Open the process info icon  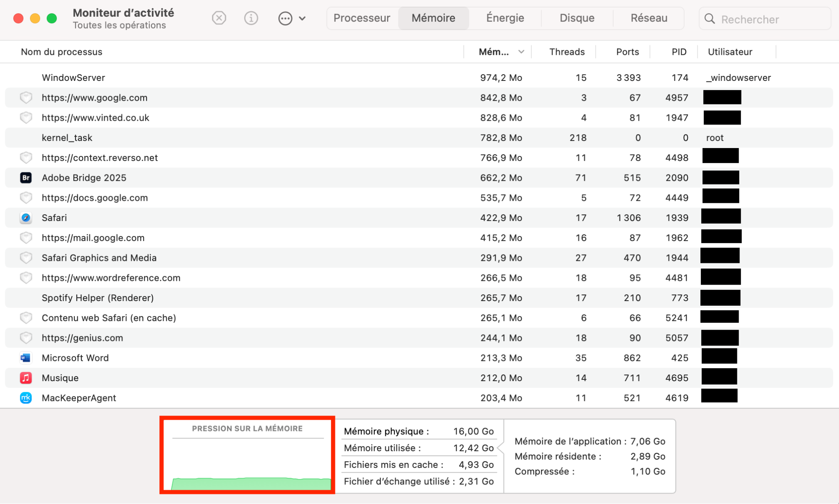click(251, 18)
